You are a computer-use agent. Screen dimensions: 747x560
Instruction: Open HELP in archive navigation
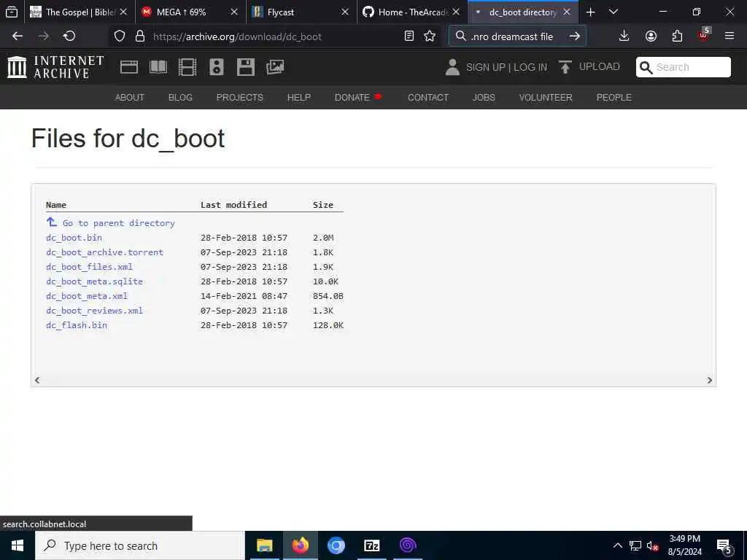pos(298,98)
